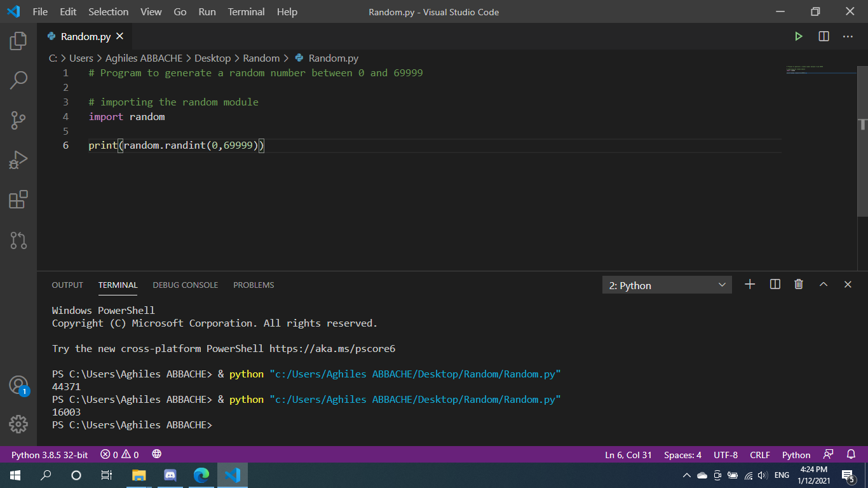Click the globe icon in the status bar

157,454
